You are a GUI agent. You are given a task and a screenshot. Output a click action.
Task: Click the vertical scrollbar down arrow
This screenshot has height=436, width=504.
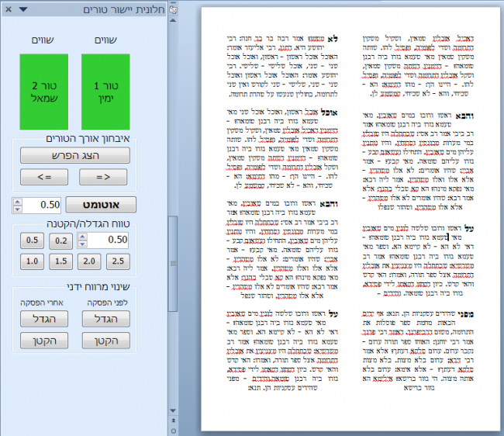(x=173, y=410)
